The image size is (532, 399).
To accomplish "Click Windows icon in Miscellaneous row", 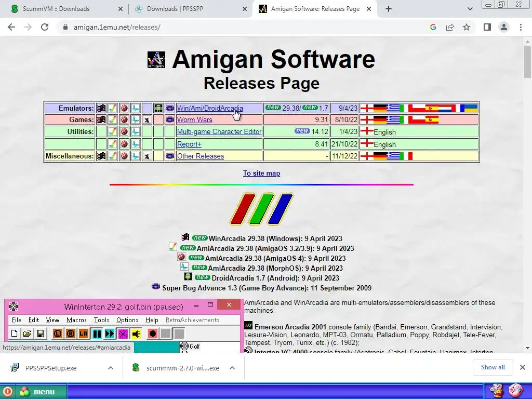I will [101, 156].
